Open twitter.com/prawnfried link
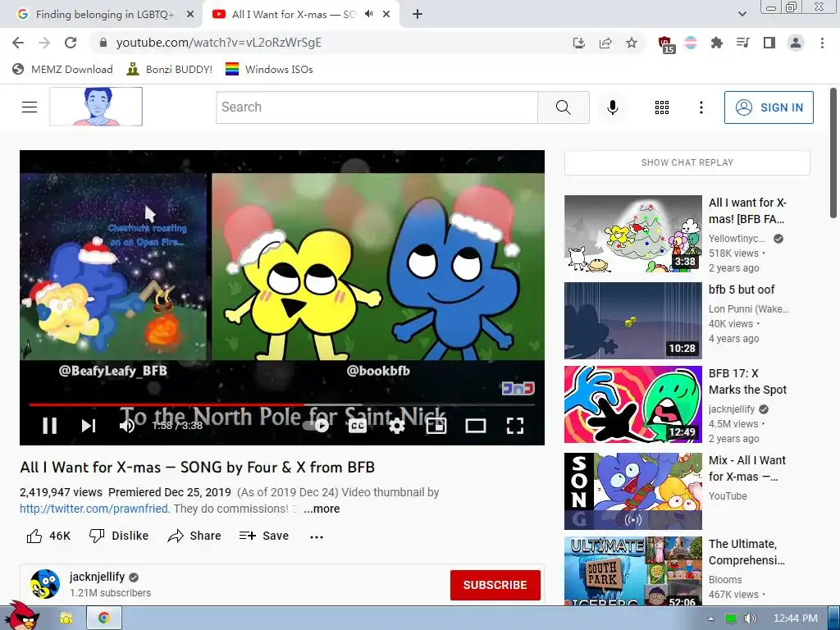Viewport: 840px width, 630px height. [94, 509]
